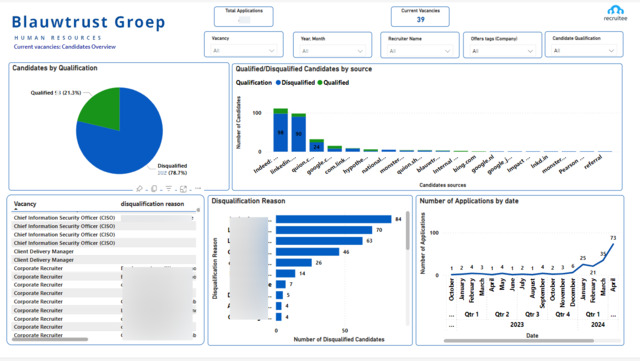Sort by the Vacancy column header
Image resolution: width=640 pixels, height=361 pixels.
[25, 204]
